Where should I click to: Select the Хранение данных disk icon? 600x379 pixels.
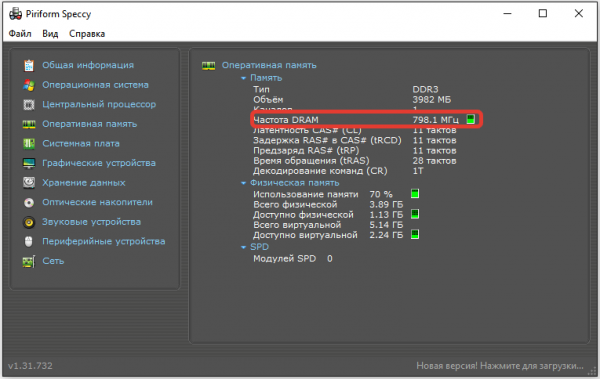29,183
